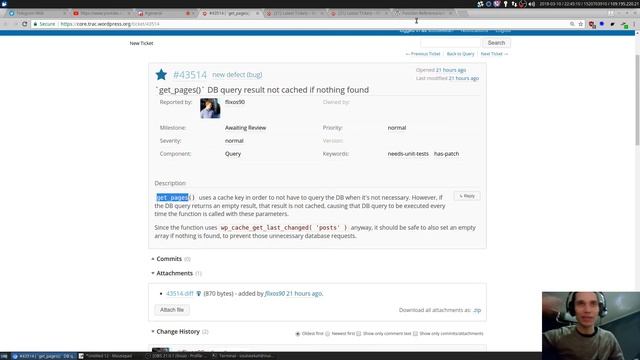The width and height of the screenshot is (640, 360).
Task: Switch to the Function Reference browser tab
Action: click(424, 13)
